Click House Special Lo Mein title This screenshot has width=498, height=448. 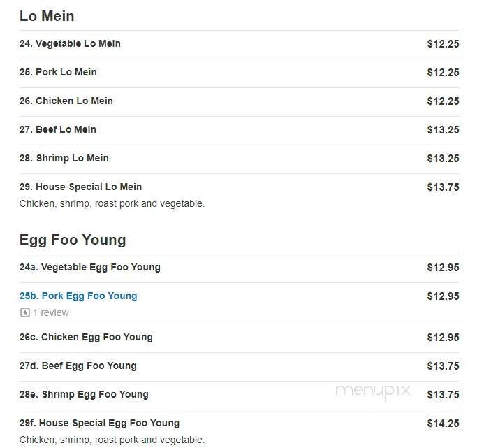pos(80,187)
